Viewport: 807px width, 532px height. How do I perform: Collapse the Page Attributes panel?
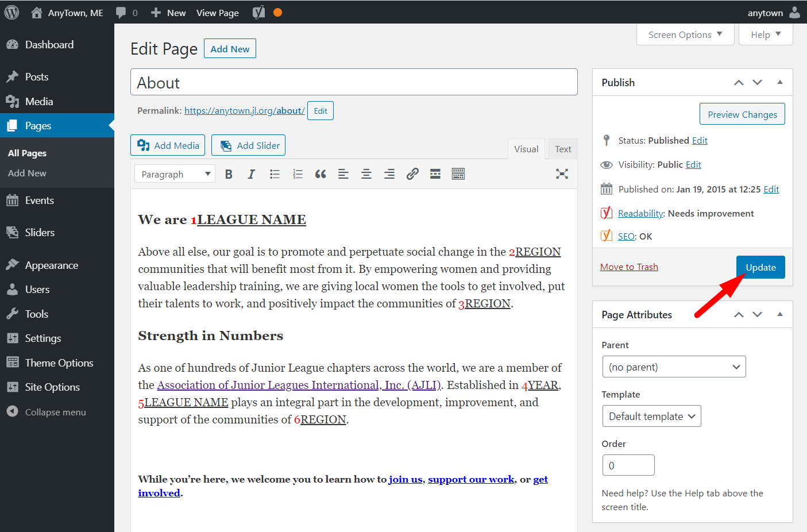click(x=780, y=314)
